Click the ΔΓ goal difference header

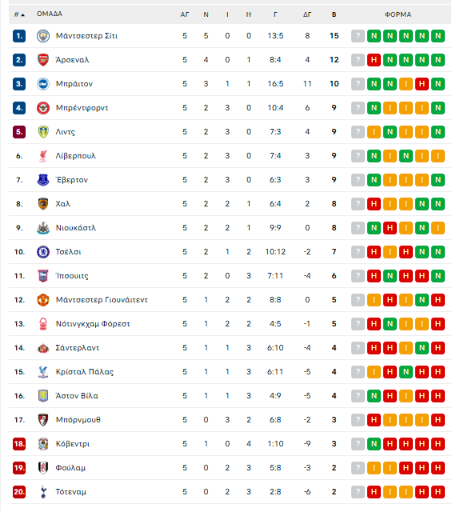[x=307, y=15]
